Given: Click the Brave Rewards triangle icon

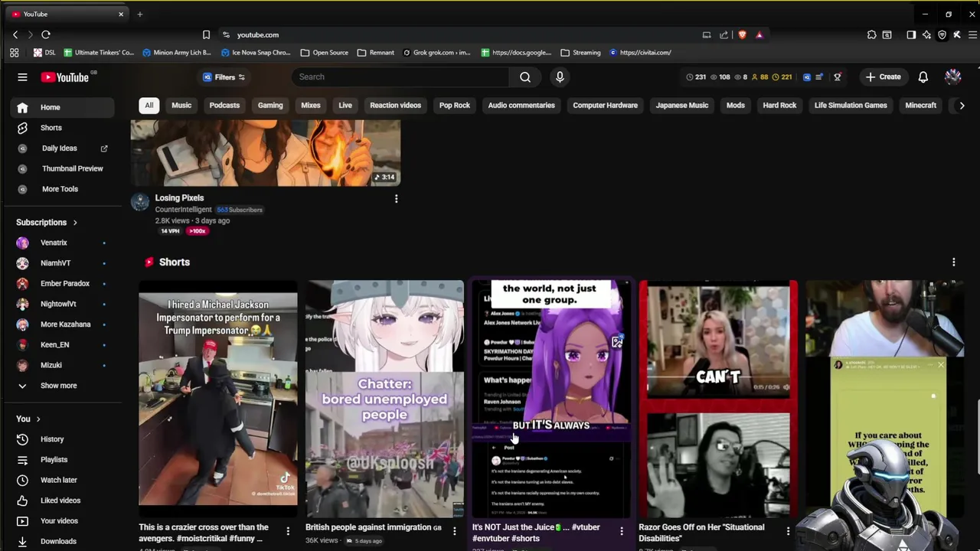Looking at the screenshot, I should (x=759, y=34).
